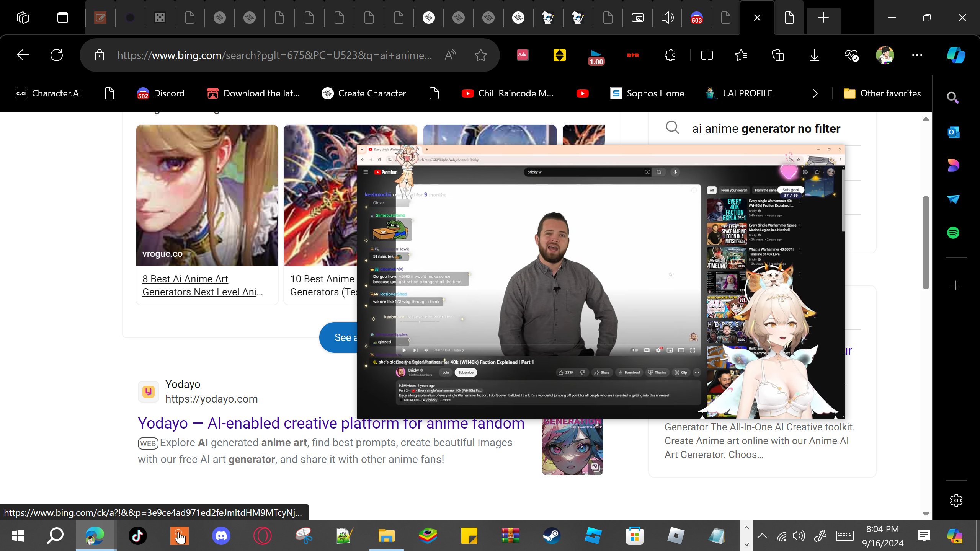Open Spotify in the Edge sidebar

tap(953, 232)
